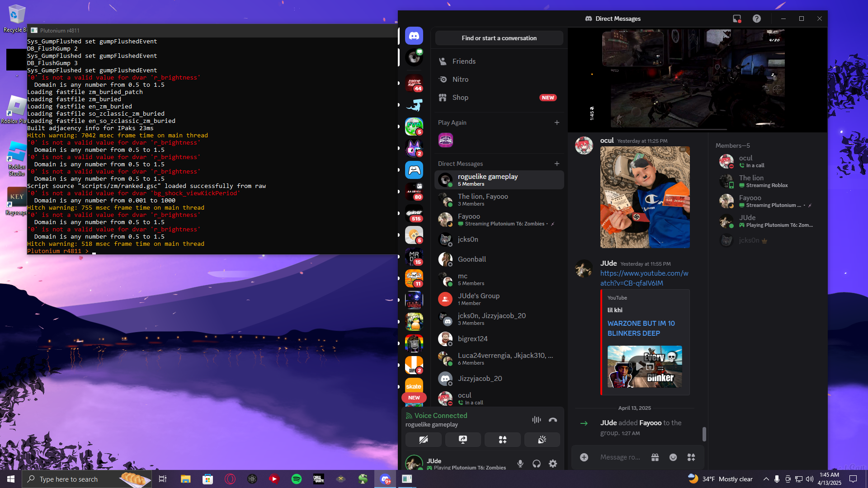Open the bigrex124 direct message

tap(499, 339)
